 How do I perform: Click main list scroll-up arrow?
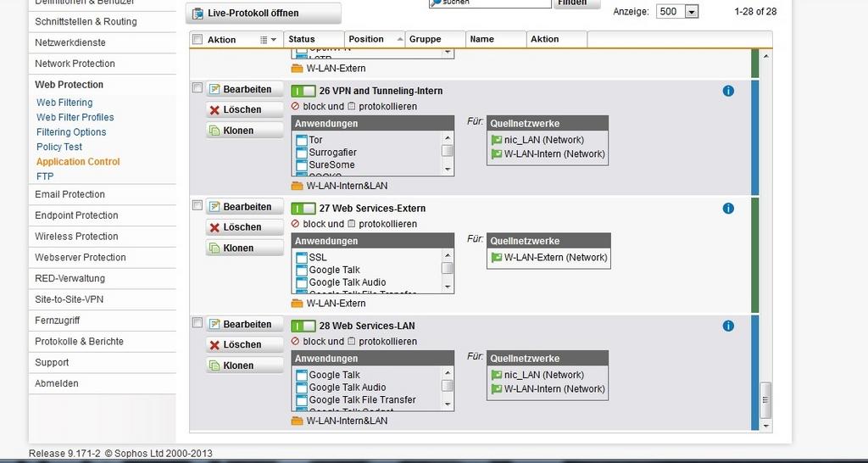tap(765, 56)
